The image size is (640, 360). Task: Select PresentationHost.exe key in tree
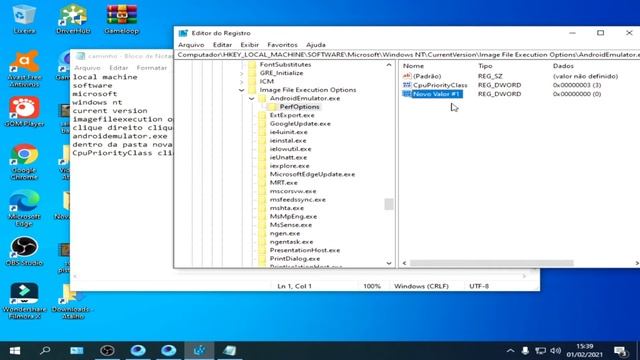304,250
